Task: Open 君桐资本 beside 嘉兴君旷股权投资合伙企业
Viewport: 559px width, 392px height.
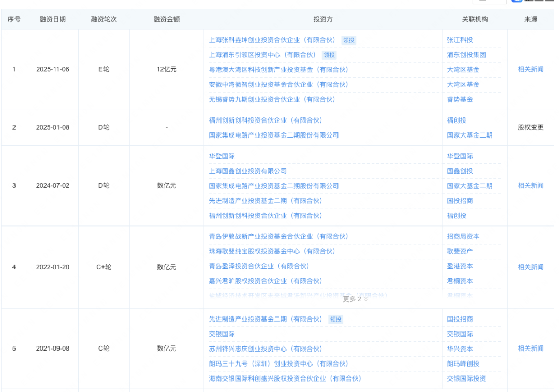Action: [x=460, y=281]
